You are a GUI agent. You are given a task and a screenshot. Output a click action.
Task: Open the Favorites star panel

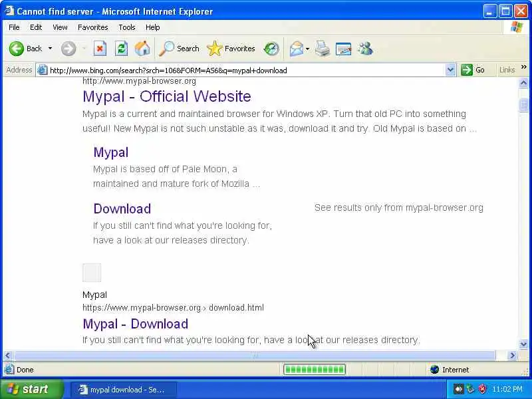click(231, 49)
